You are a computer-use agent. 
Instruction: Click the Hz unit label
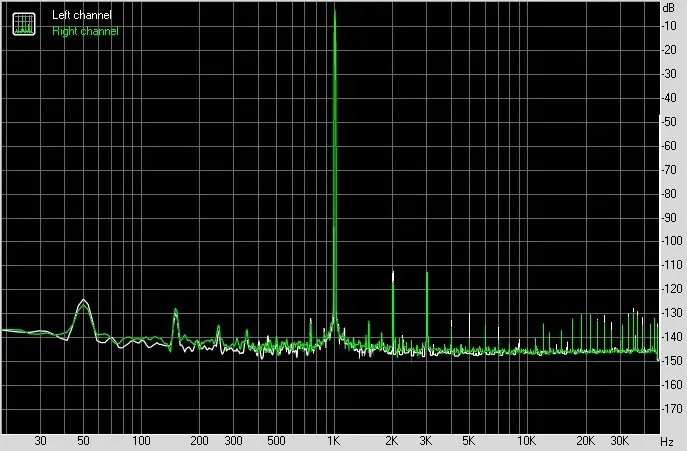pos(667,442)
